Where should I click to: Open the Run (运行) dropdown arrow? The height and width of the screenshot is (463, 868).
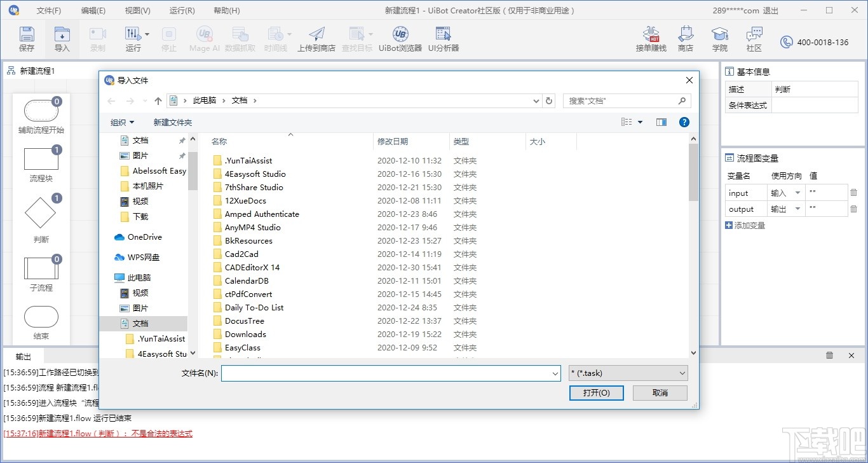(x=147, y=34)
